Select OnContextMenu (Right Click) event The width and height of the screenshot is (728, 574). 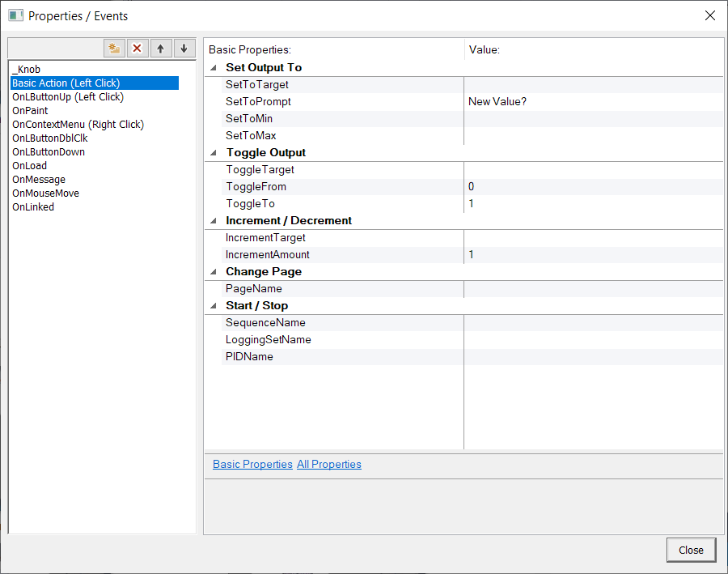tap(78, 125)
